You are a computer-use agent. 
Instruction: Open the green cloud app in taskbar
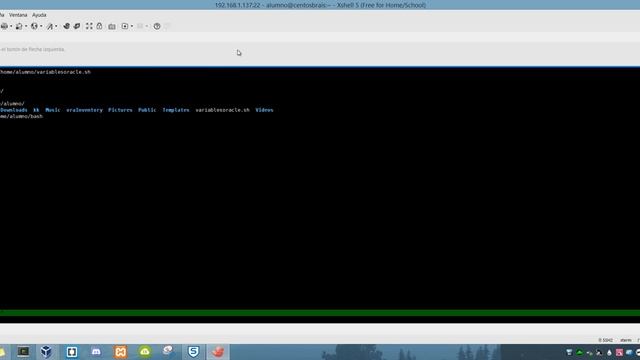[145, 351]
